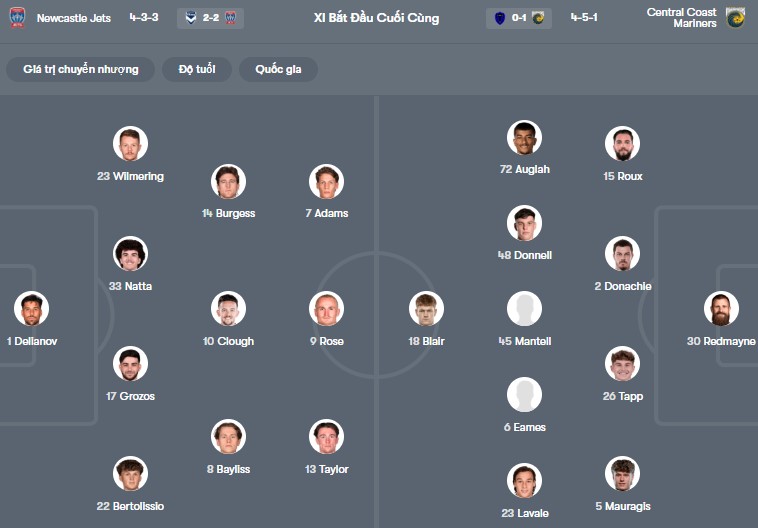Click the Central Coast Mariners club crest
The width and height of the screenshot is (758, 528).
[x=736, y=18]
